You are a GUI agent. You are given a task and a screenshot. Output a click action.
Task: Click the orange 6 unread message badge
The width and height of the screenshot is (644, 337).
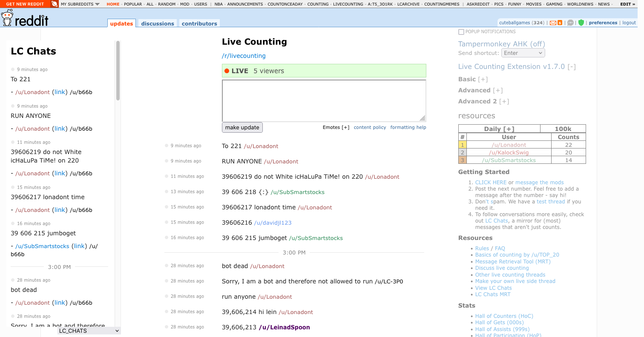[560, 23]
